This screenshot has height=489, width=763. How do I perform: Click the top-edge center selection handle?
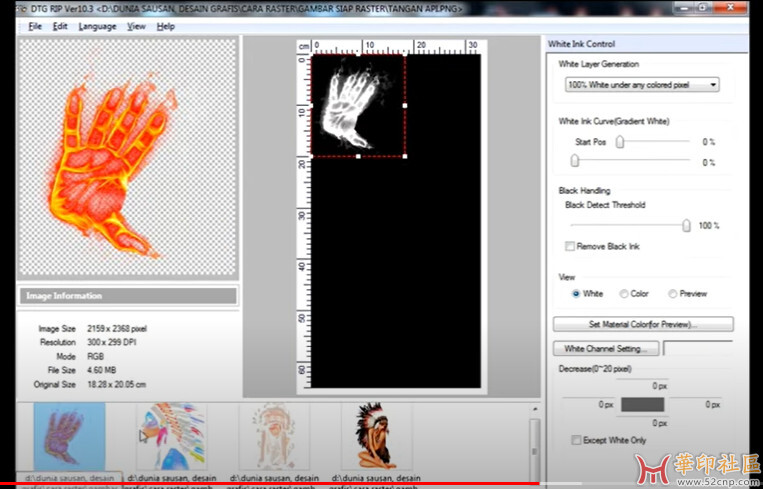(359, 55)
